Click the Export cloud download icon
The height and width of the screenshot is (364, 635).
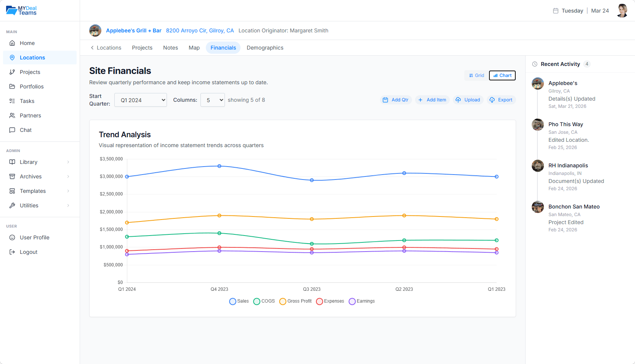(492, 100)
